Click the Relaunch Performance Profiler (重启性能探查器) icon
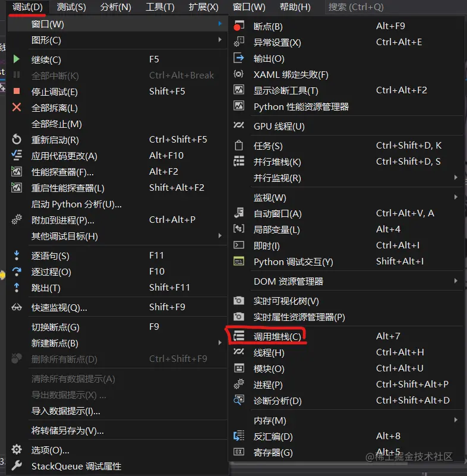Image resolution: width=467 pixels, height=476 pixels. [x=17, y=188]
